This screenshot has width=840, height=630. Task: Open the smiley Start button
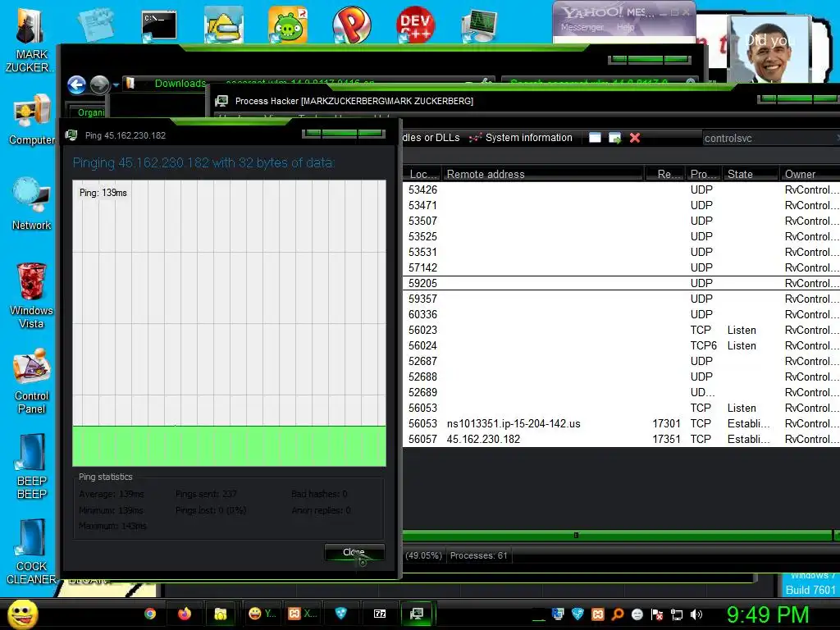[22, 614]
